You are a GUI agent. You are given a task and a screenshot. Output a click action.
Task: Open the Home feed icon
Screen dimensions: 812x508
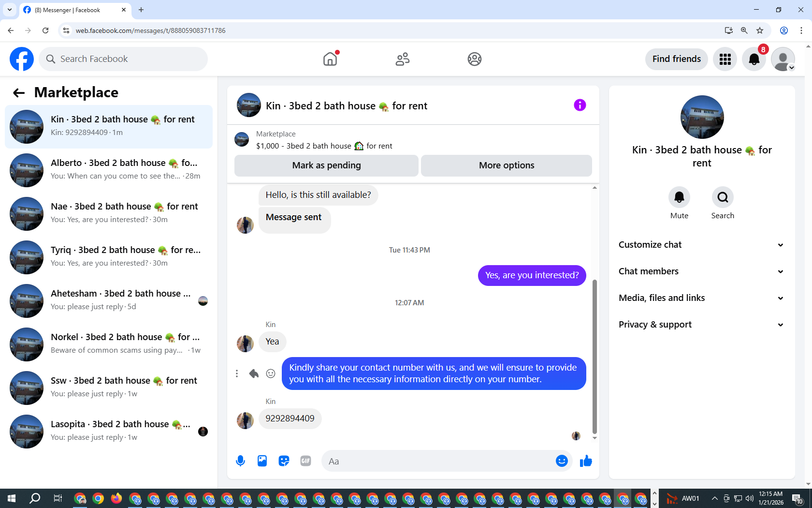[x=330, y=59]
